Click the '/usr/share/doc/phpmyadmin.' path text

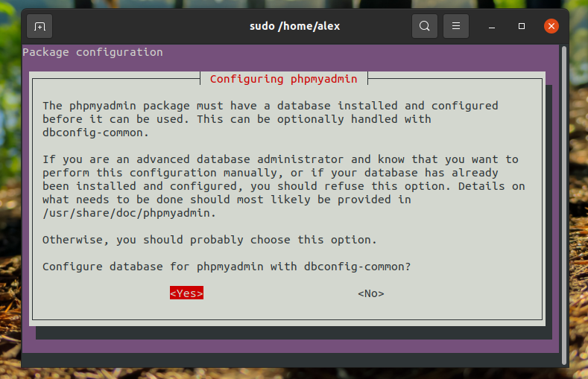129,213
